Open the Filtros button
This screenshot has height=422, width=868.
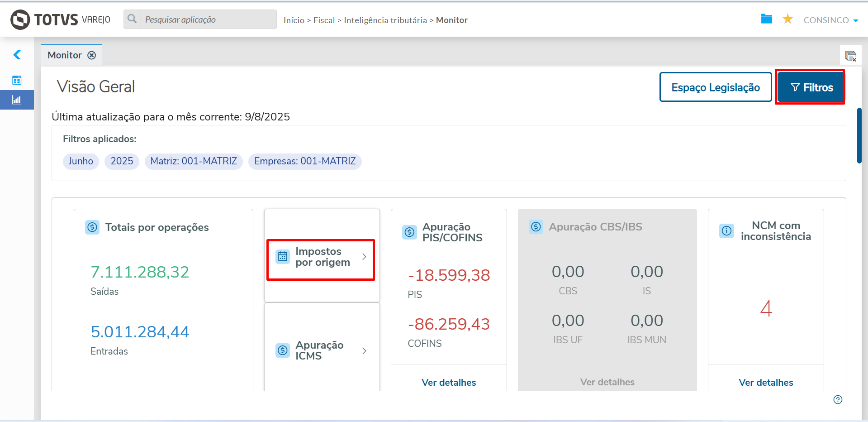[x=811, y=87]
